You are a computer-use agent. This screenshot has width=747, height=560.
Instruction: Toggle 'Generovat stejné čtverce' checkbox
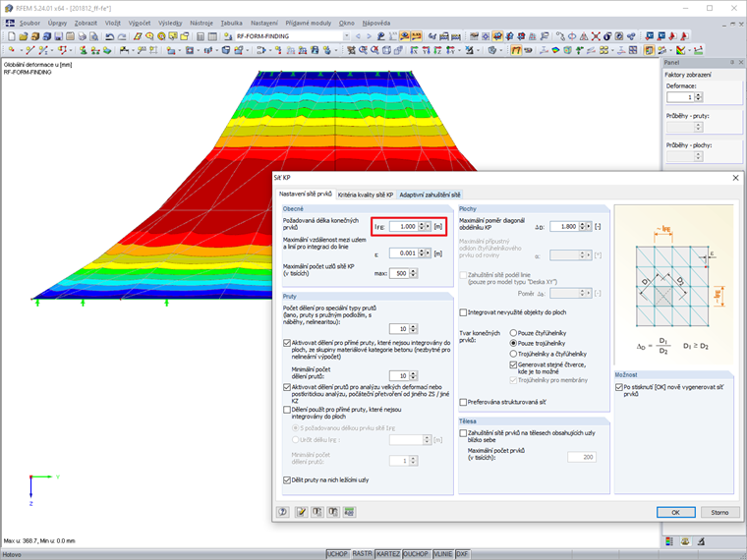pyautogui.click(x=513, y=364)
